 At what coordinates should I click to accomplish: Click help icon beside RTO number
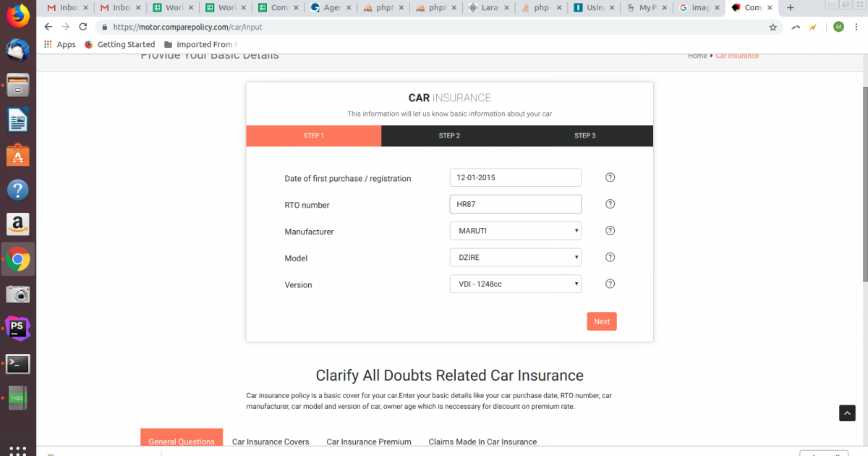coord(610,204)
